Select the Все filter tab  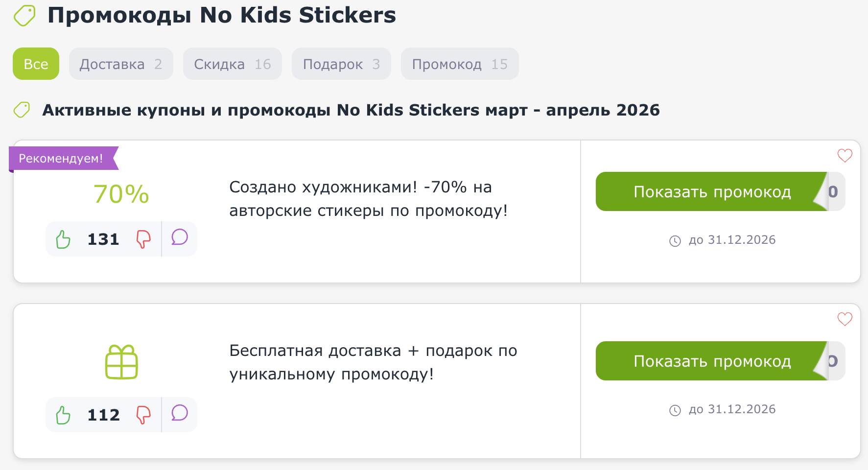pyautogui.click(x=36, y=64)
